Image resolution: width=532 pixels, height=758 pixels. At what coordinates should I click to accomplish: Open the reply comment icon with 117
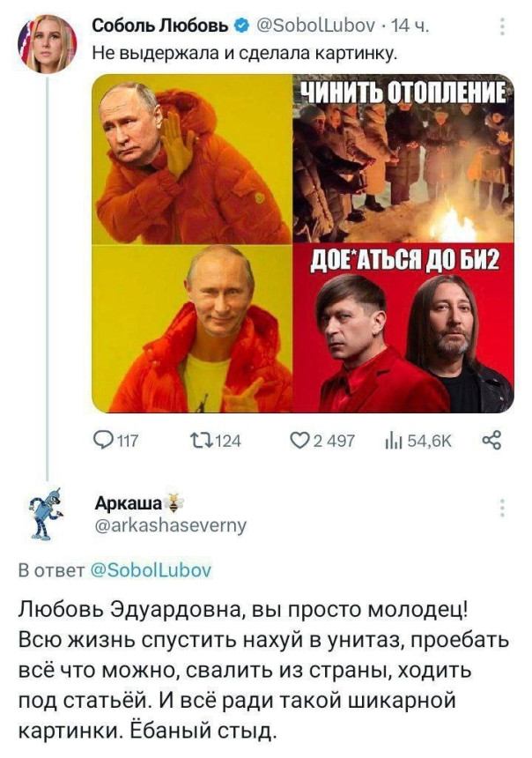tap(104, 441)
